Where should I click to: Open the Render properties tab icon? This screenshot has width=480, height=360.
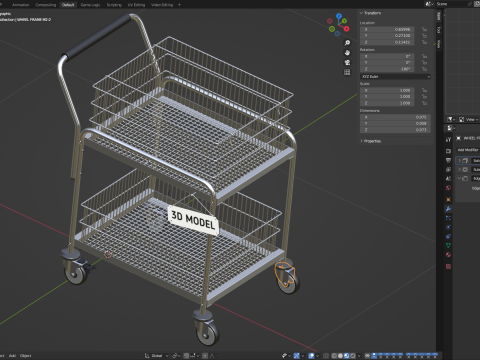[x=448, y=151]
